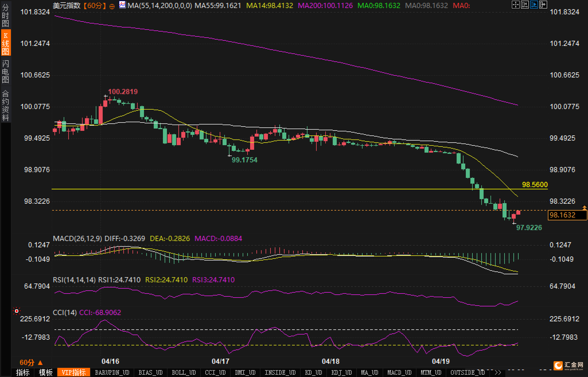The width and height of the screenshot is (588, 377).
Task: Apply the DMI_UD indicator
Action: tap(245, 372)
